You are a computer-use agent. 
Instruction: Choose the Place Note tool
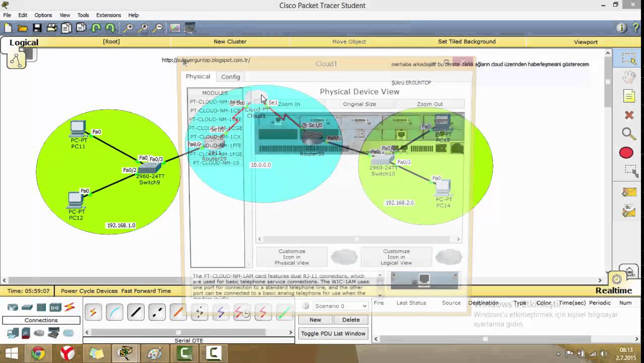tap(628, 96)
